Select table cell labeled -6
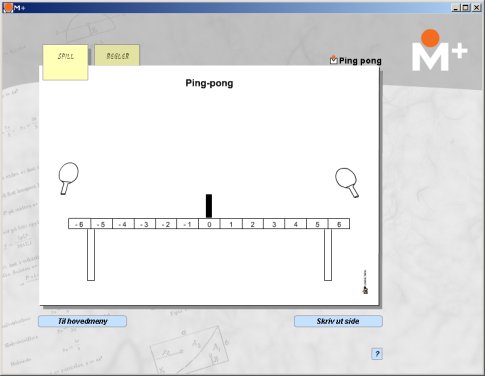Image resolution: width=485 pixels, height=376 pixels. pos(79,224)
